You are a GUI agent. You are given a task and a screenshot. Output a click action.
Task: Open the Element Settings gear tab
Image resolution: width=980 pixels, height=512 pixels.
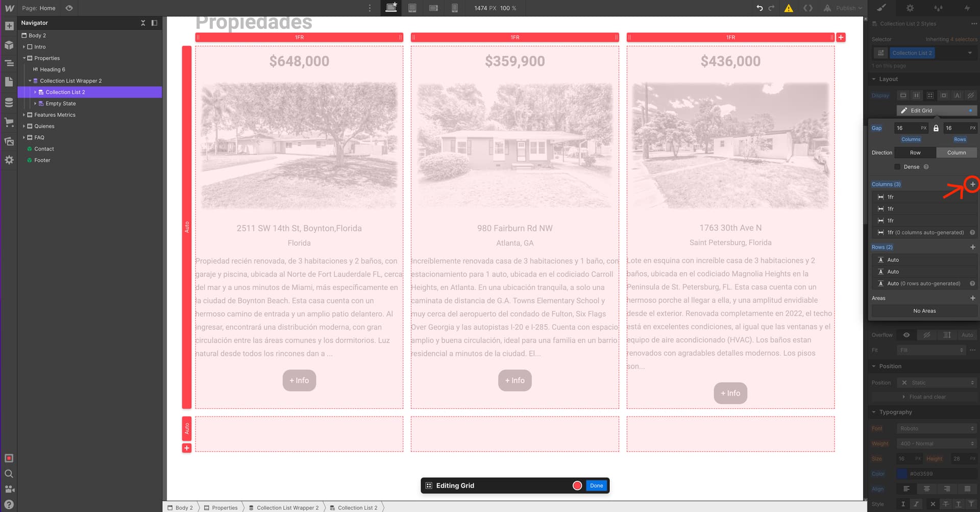click(910, 8)
